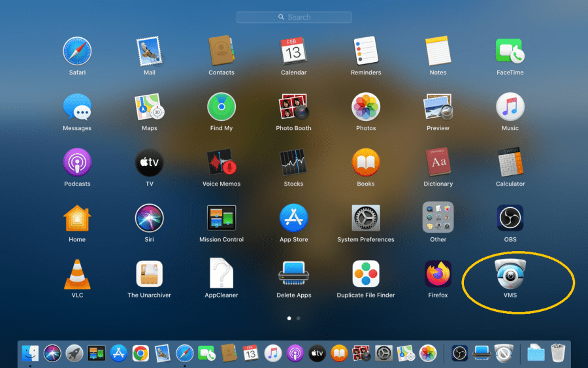Open Delete Apps utility
The height and width of the screenshot is (368, 588).
pyautogui.click(x=293, y=275)
